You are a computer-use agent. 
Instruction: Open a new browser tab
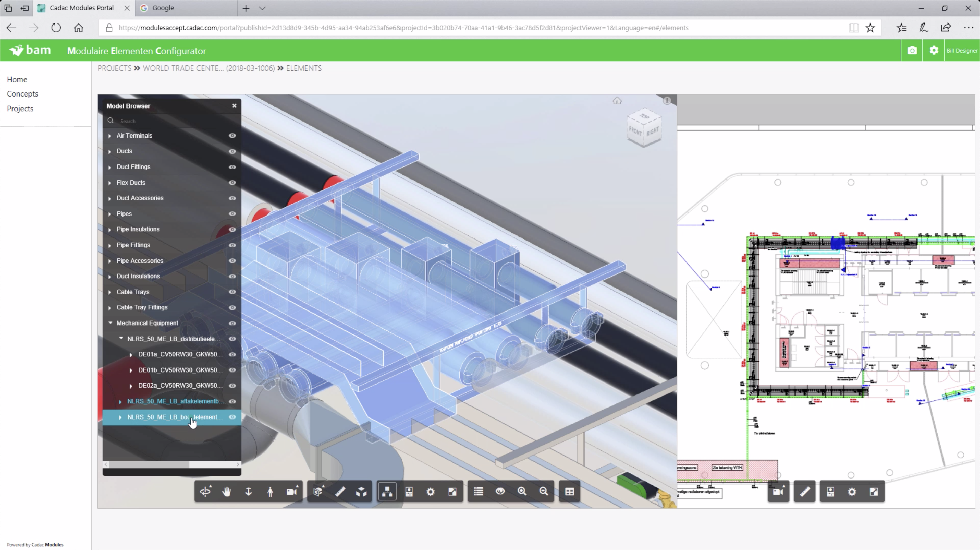246,8
